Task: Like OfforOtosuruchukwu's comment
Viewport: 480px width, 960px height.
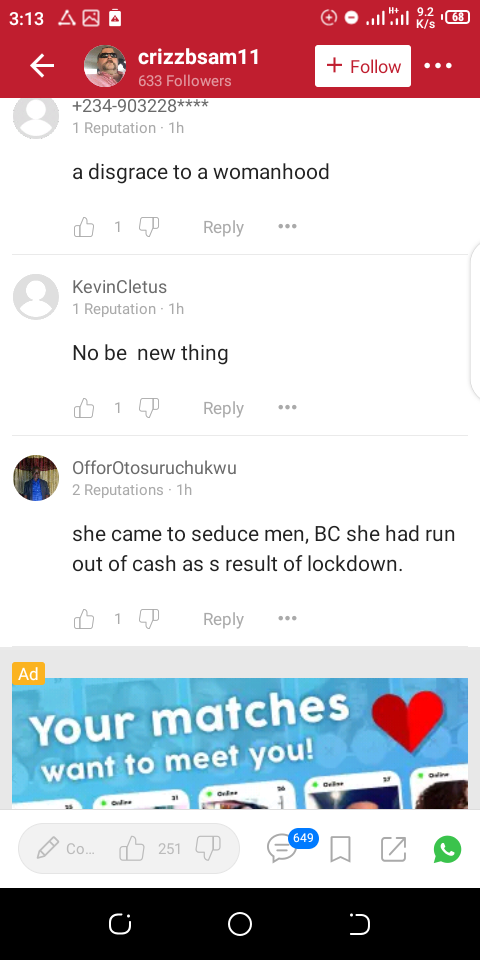Action: [84, 619]
